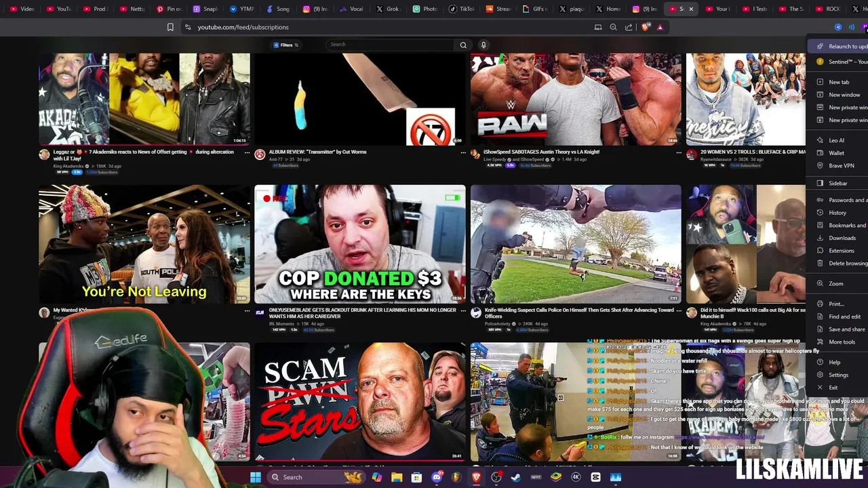Screen dimensions: 868x488
Task: Open options menu for the ALBUM REVIEW video
Action: tap(463, 152)
